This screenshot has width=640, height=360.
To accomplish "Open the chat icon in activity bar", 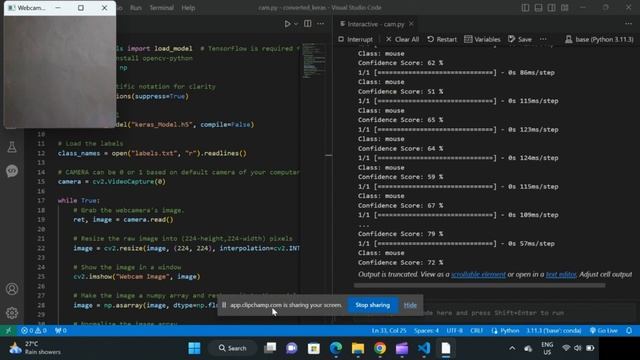I will (x=12, y=171).
